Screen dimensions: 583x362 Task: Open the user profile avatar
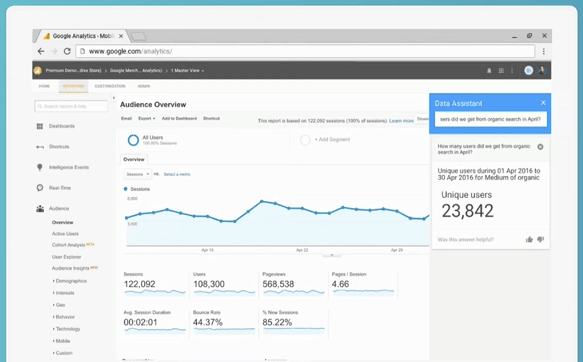[541, 70]
